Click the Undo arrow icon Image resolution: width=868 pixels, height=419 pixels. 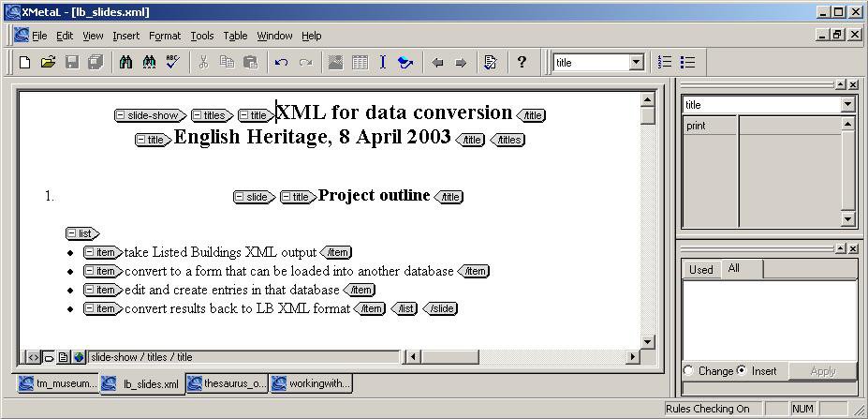(281, 63)
